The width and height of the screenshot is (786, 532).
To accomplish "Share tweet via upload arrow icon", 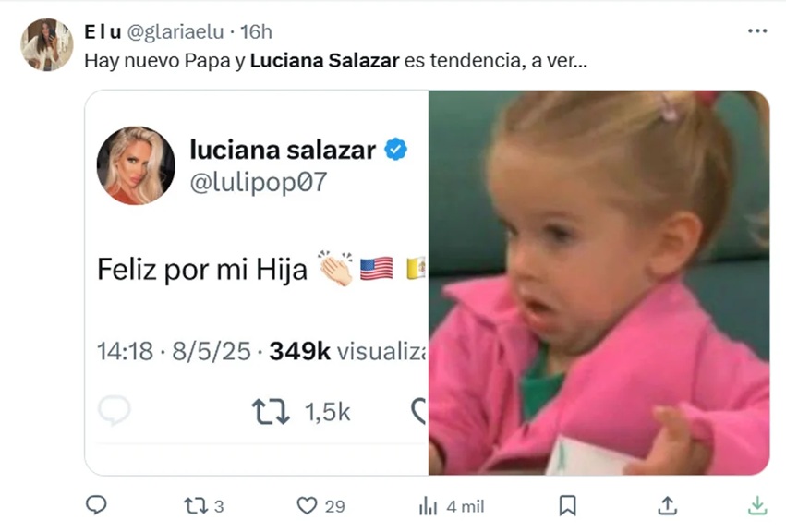I will [x=667, y=505].
